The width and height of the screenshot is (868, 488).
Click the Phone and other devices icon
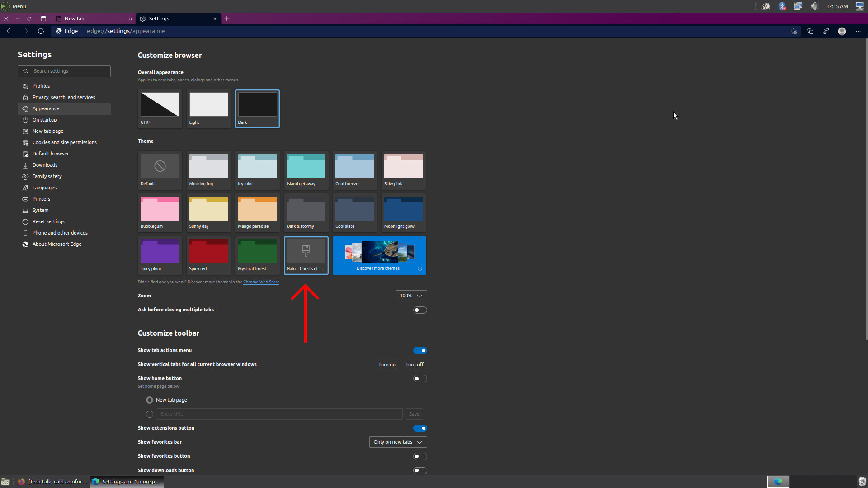tap(25, 233)
